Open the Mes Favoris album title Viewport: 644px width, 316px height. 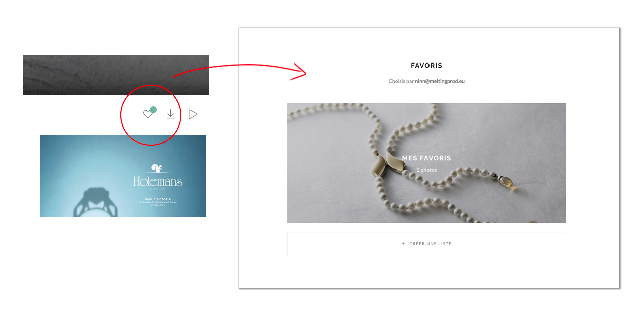[x=426, y=158]
